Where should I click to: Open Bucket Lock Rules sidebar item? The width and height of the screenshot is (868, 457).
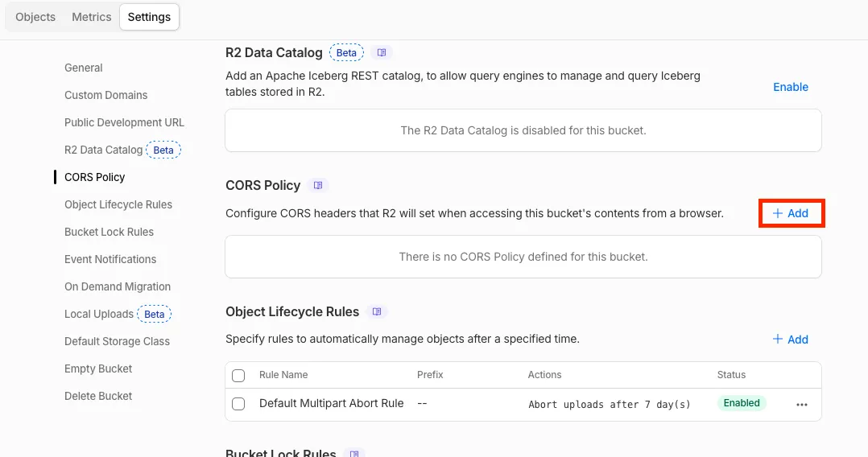[x=109, y=232]
